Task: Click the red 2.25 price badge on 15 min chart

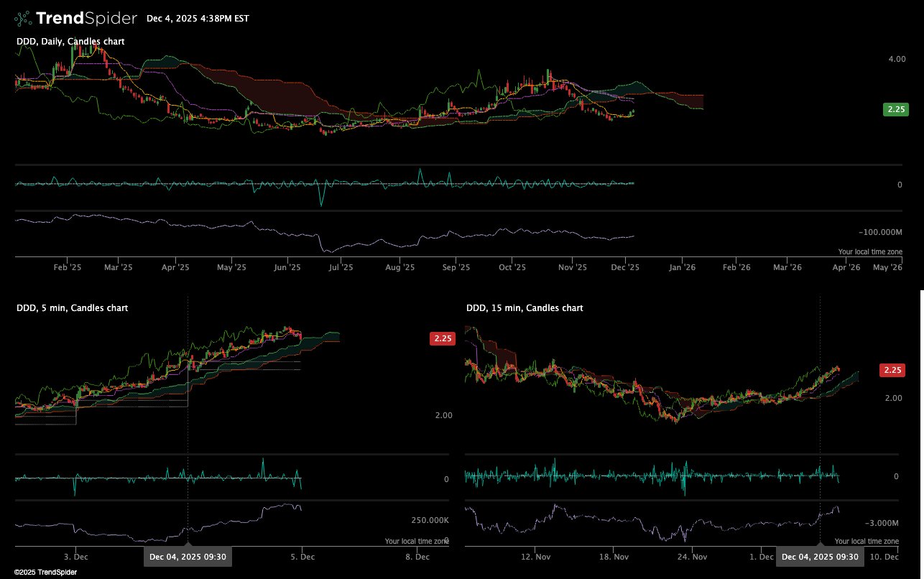Action: coord(892,371)
